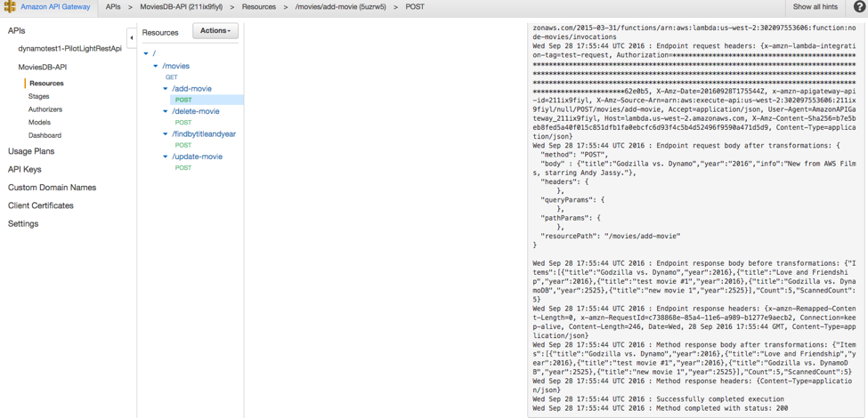
Task: Click log line 'Successfully completed execution'
Action: click(658, 398)
